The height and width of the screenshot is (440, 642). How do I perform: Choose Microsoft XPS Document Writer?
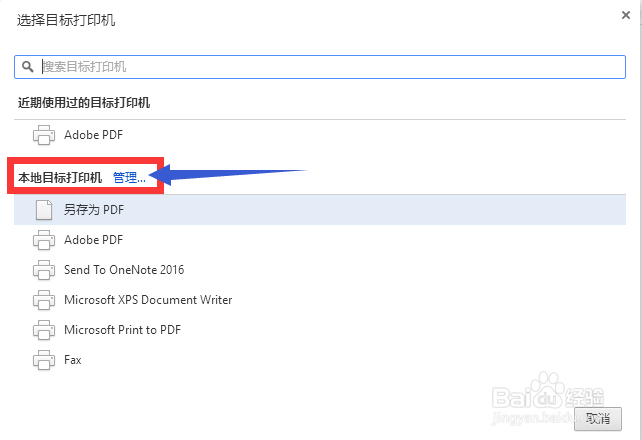pyautogui.click(x=148, y=300)
